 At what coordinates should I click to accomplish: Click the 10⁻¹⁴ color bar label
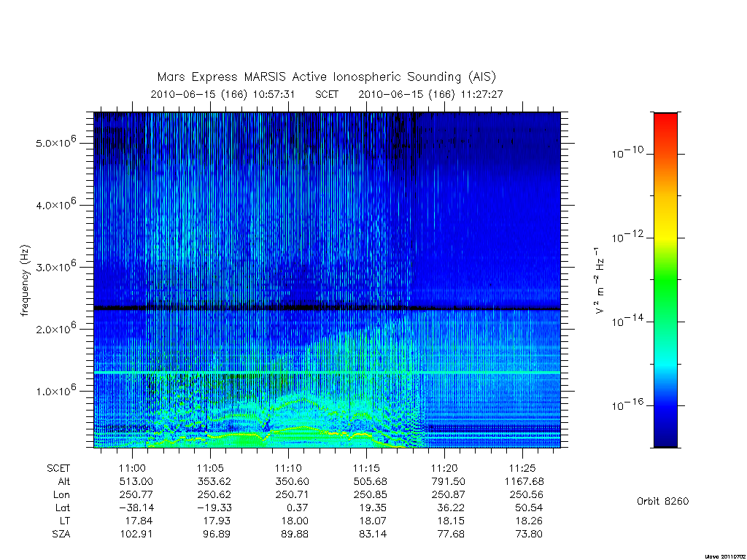pos(627,321)
